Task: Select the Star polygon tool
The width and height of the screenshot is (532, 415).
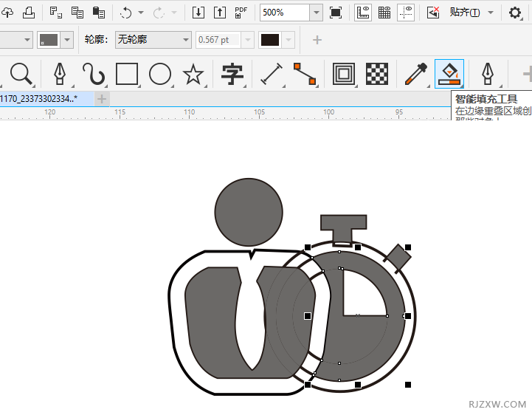Action: click(193, 74)
